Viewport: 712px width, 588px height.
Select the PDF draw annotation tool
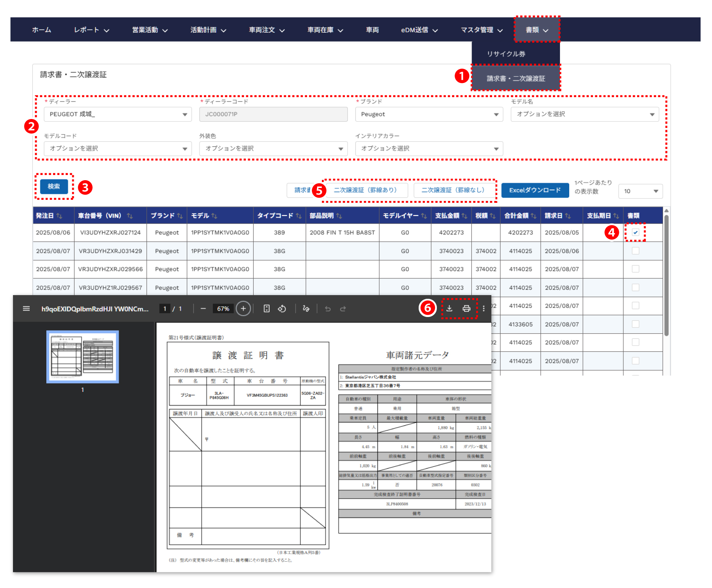tap(306, 308)
